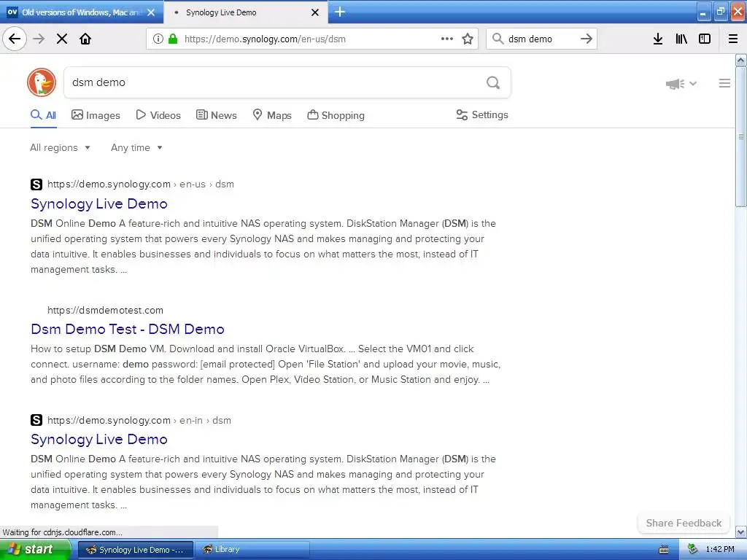747x560 pixels.
Task: Open the en-in Synology Live Demo link
Action: pos(99,439)
